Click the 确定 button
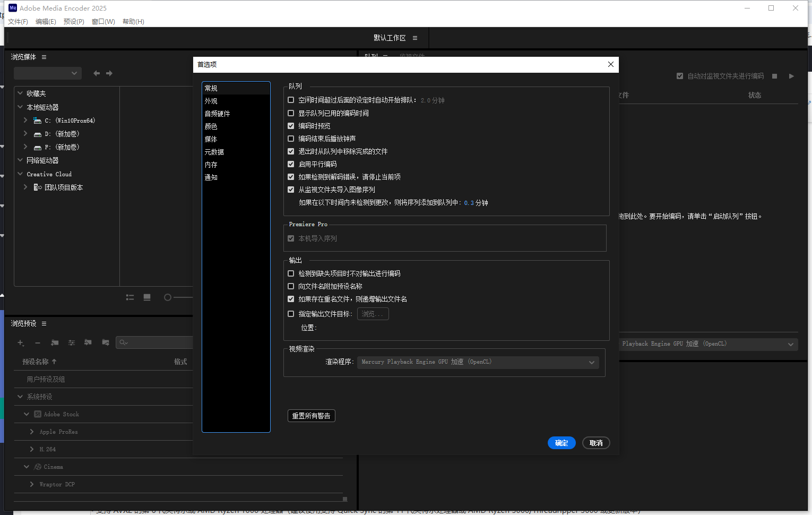Viewport: 812px width, 515px height. coord(562,443)
